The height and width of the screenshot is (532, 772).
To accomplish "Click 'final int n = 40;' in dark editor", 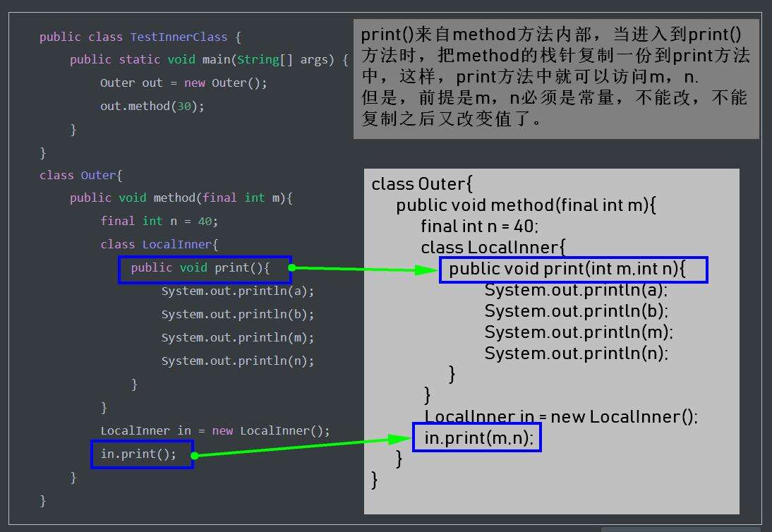I will [x=159, y=222].
